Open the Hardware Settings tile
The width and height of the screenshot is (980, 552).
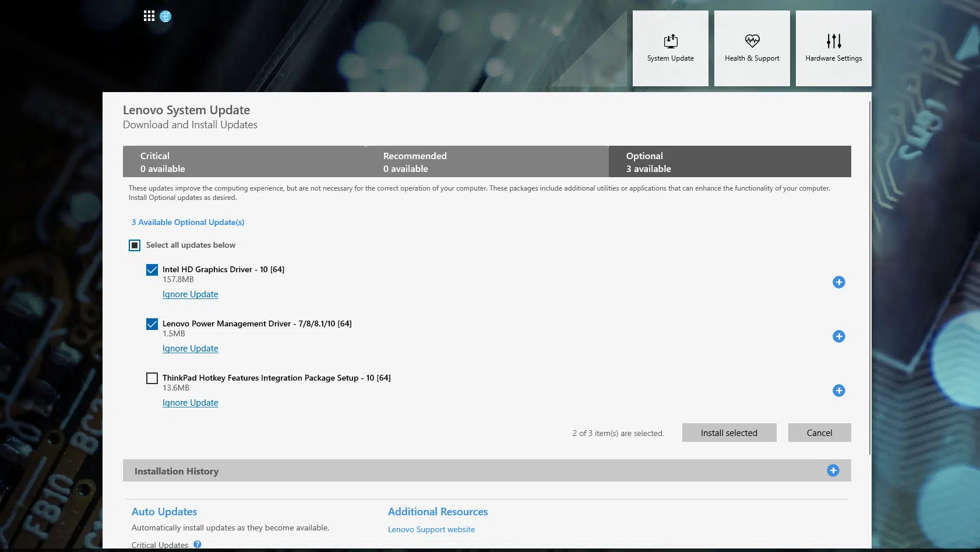(x=834, y=48)
